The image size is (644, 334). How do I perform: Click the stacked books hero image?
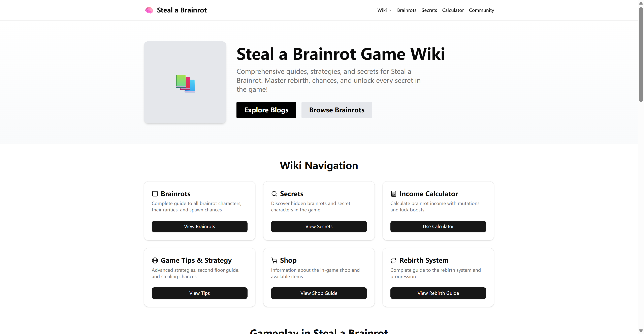click(185, 83)
